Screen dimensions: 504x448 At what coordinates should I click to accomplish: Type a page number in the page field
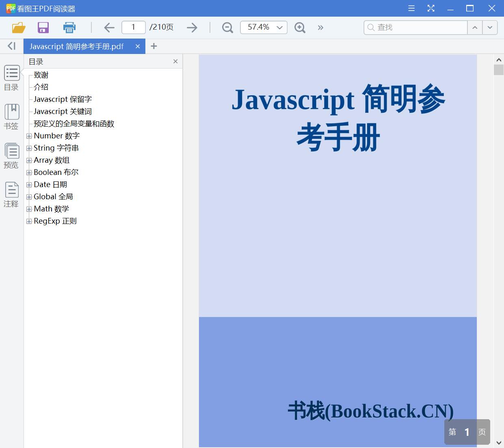tap(133, 27)
